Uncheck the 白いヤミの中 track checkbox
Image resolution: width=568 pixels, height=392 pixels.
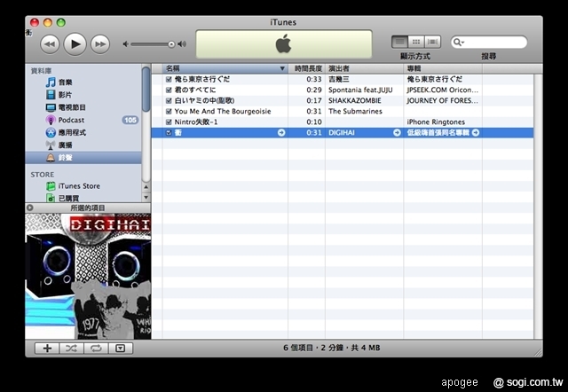[x=169, y=100]
